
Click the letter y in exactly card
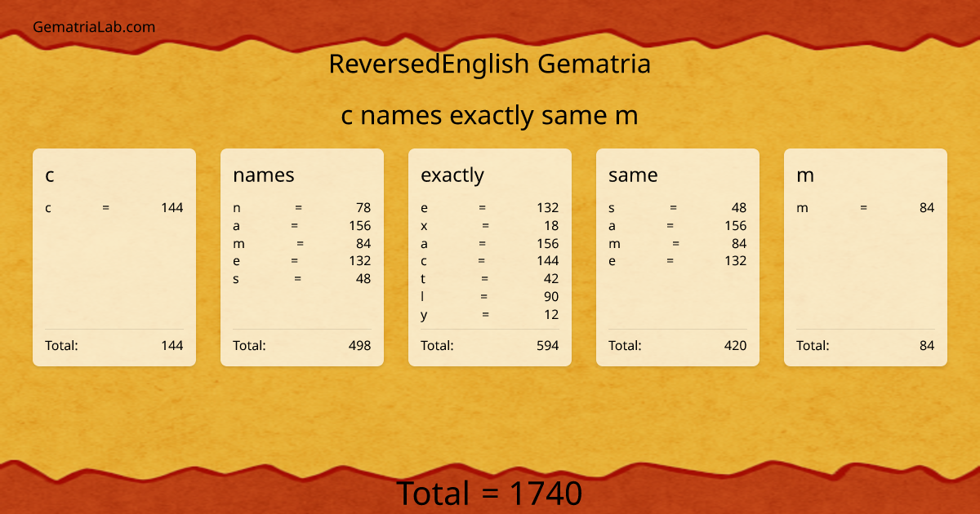(424, 316)
